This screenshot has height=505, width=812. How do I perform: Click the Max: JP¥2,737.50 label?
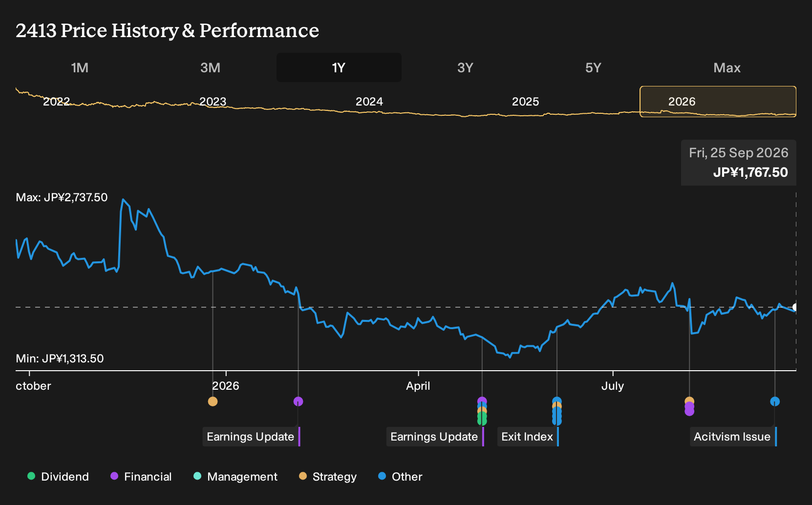click(62, 197)
